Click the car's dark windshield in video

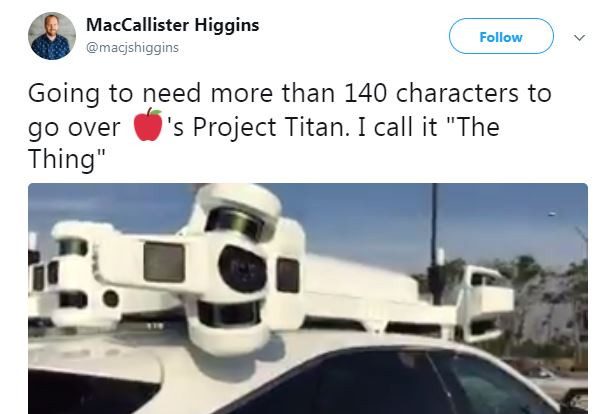pyautogui.click(x=390, y=383)
